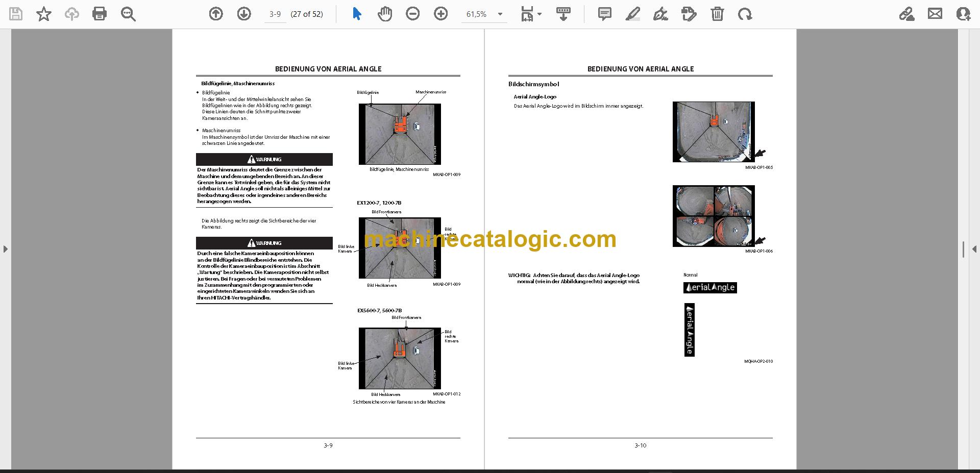Print the document using the printer icon

(100, 14)
